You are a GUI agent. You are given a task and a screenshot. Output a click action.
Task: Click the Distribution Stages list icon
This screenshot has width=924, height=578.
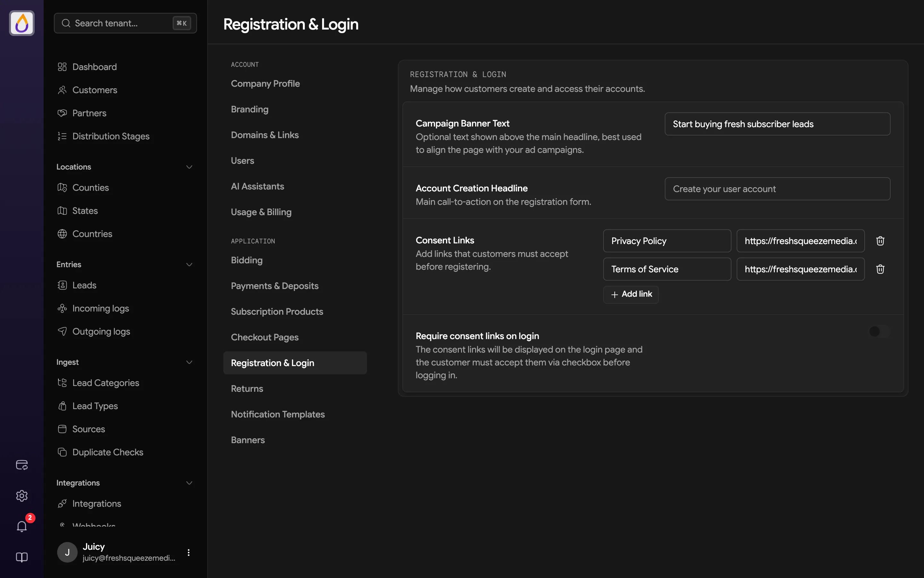click(62, 136)
